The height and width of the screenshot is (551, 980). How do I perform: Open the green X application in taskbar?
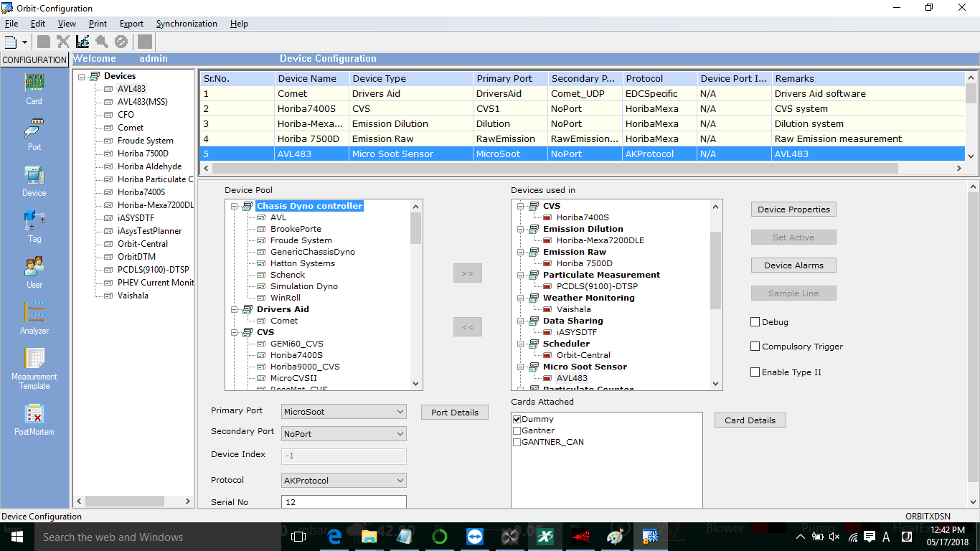coord(545,537)
